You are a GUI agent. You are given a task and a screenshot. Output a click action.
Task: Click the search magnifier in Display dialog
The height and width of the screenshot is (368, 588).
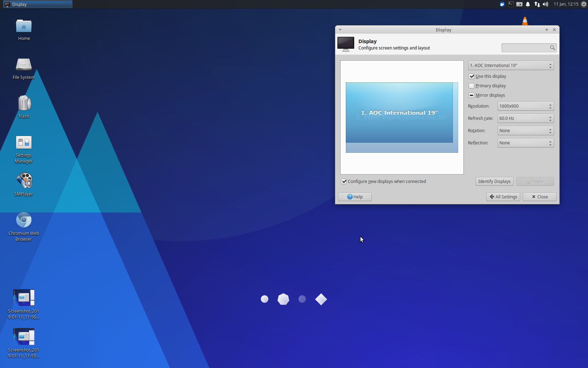(x=552, y=48)
